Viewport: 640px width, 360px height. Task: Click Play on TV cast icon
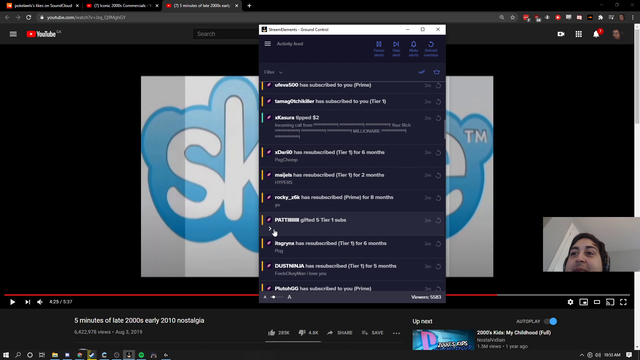pos(610,302)
